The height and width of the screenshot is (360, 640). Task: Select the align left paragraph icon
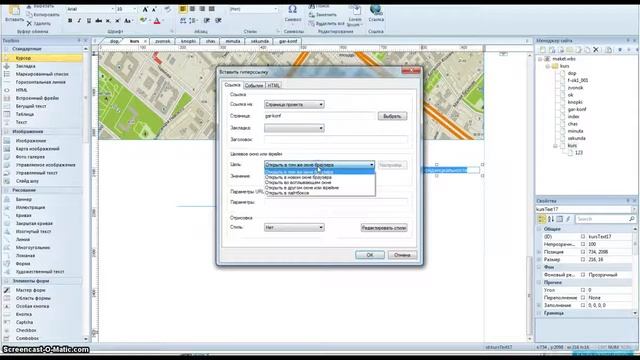point(183,9)
